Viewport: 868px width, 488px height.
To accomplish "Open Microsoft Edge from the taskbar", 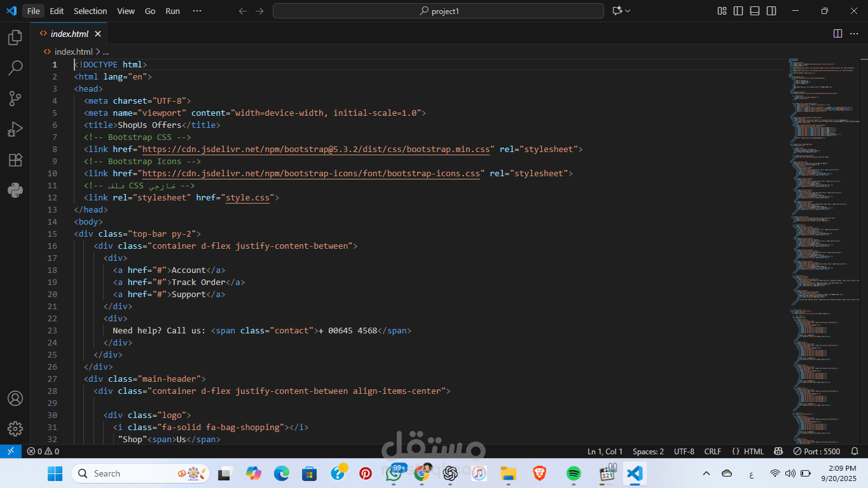I will coord(282,473).
